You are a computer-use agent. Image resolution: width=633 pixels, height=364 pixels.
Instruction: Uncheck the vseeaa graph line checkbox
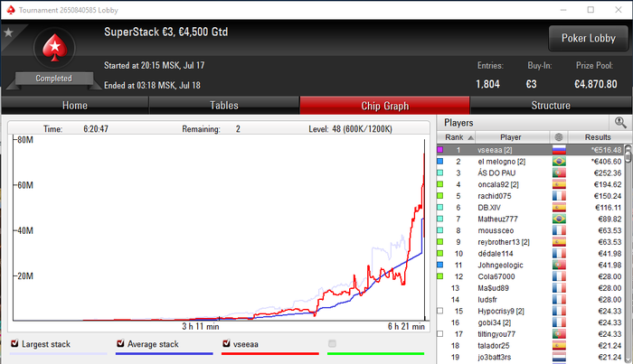pos(226,343)
